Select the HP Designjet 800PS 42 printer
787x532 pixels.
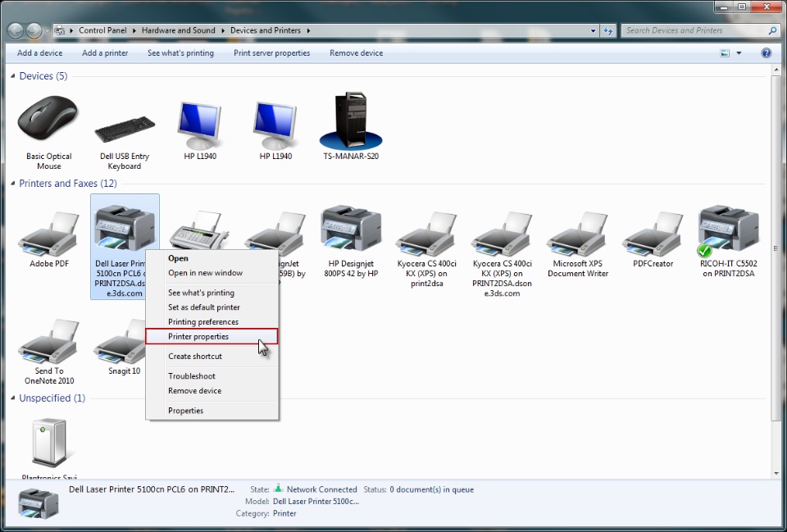point(351,242)
